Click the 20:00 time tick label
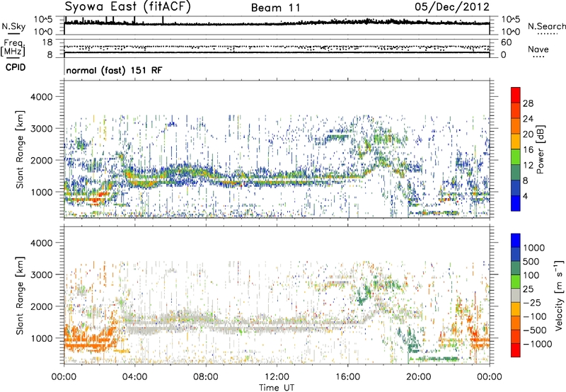Screen dimensions: 566x392 (419, 377)
